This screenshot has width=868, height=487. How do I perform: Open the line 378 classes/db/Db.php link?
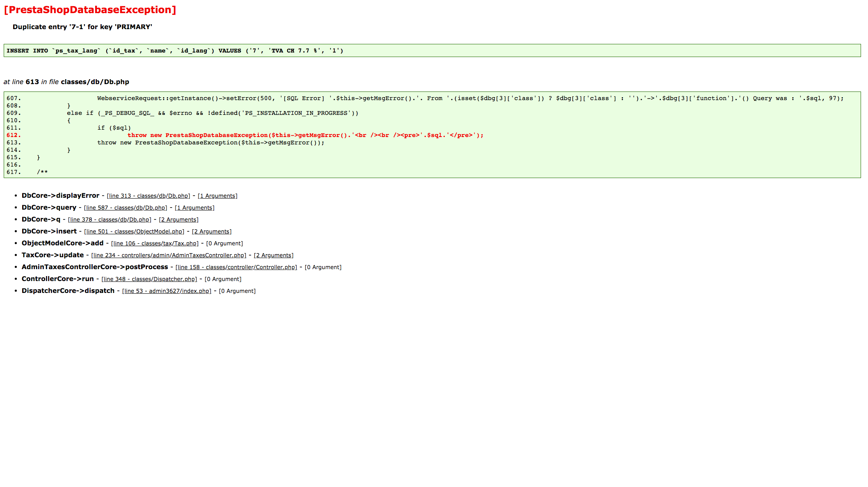[110, 220]
